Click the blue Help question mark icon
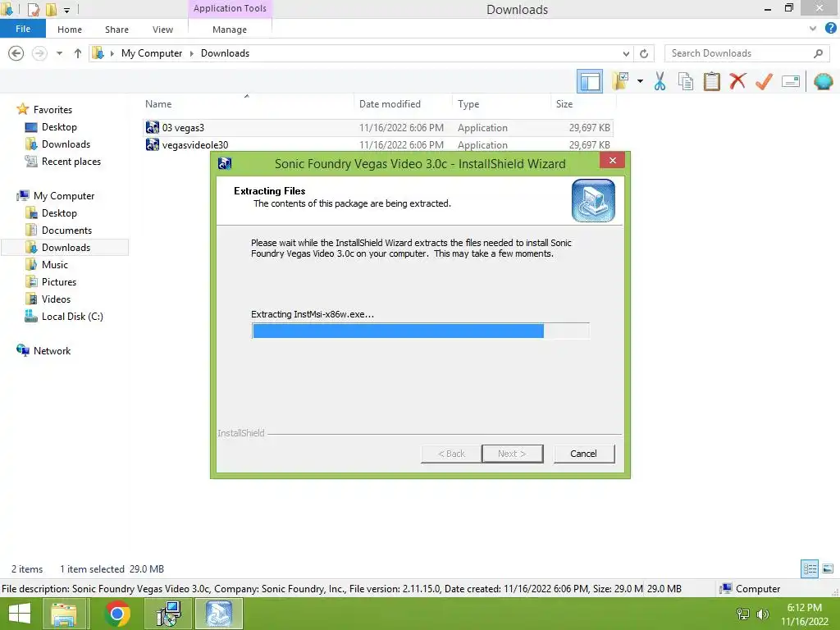 830,29
